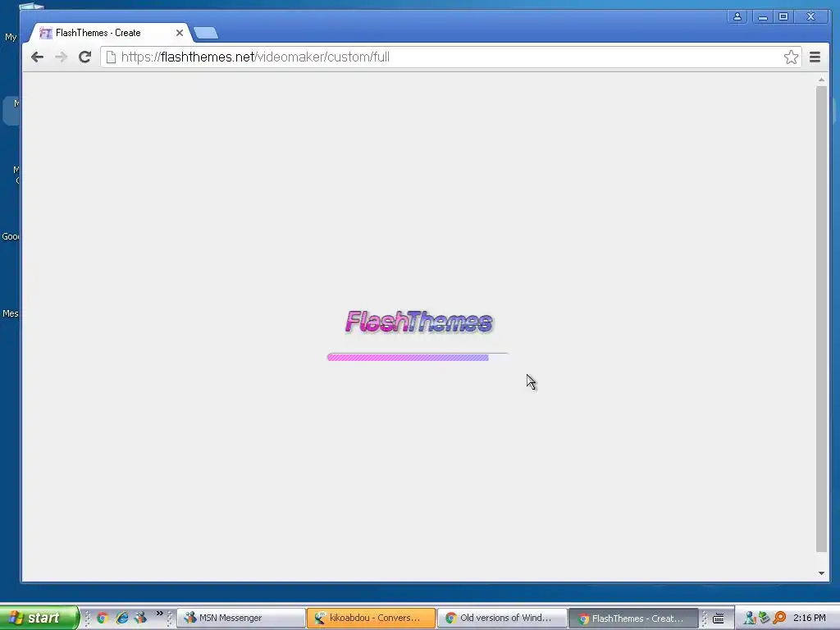Open a new browser tab

(x=206, y=33)
